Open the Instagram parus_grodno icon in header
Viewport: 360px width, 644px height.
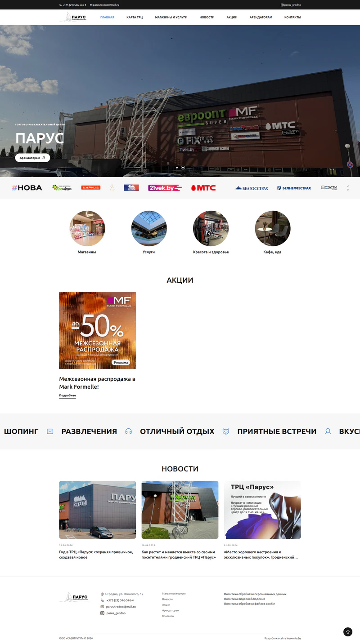click(x=283, y=5)
